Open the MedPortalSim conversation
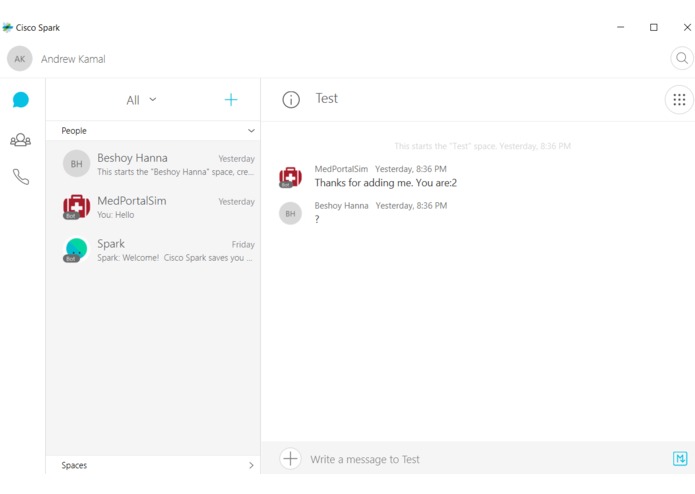 pyautogui.click(x=153, y=207)
